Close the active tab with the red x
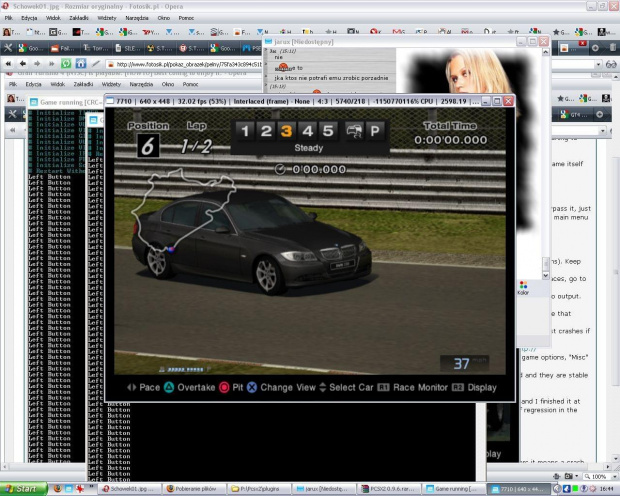 pyautogui.click(x=582, y=43)
